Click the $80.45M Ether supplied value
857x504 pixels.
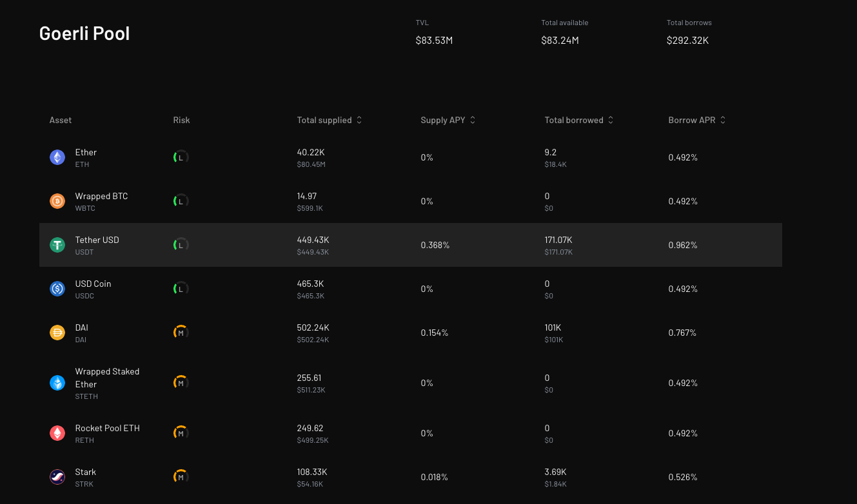tap(311, 164)
